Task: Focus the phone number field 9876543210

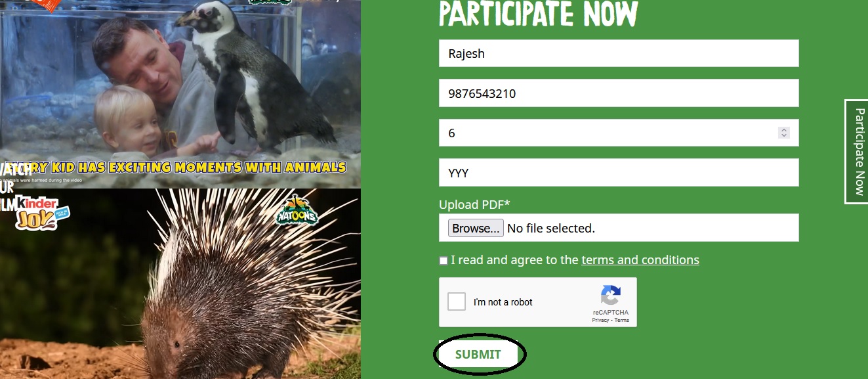Action: click(619, 93)
